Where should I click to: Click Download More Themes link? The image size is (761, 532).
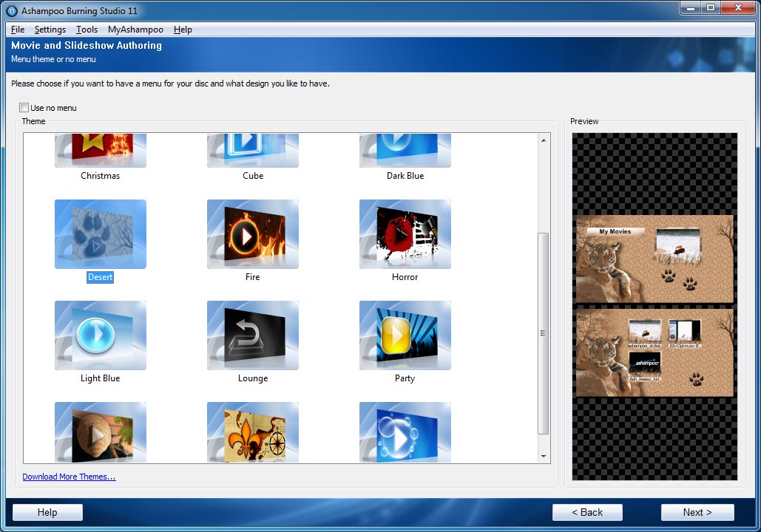(69, 477)
